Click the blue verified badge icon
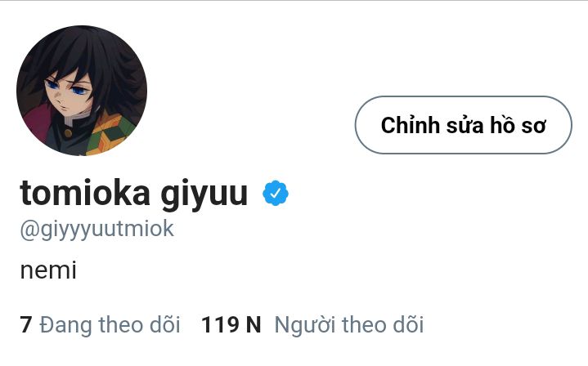This screenshot has width=588, height=366. click(276, 194)
